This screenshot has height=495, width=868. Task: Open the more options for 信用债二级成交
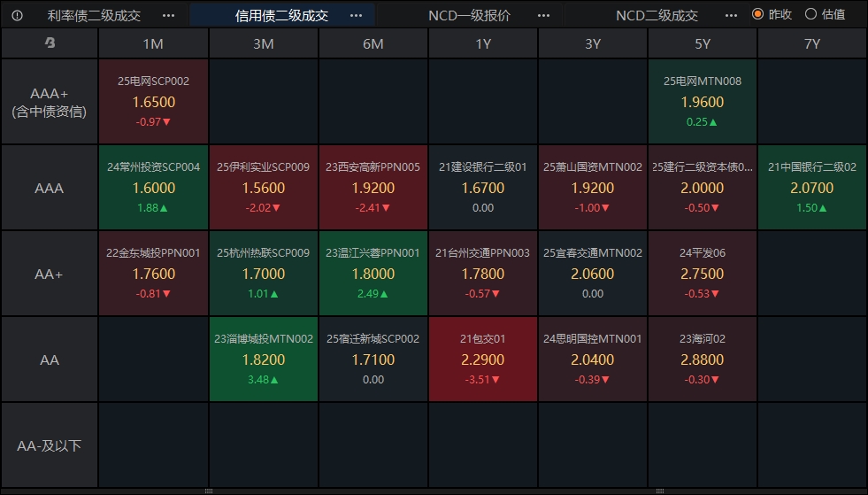point(357,16)
